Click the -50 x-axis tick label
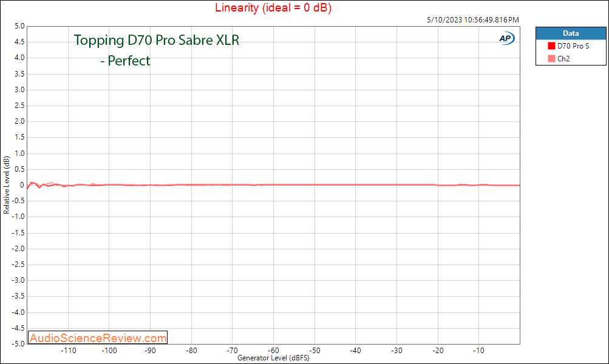The width and height of the screenshot is (609, 364). [315, 351]
